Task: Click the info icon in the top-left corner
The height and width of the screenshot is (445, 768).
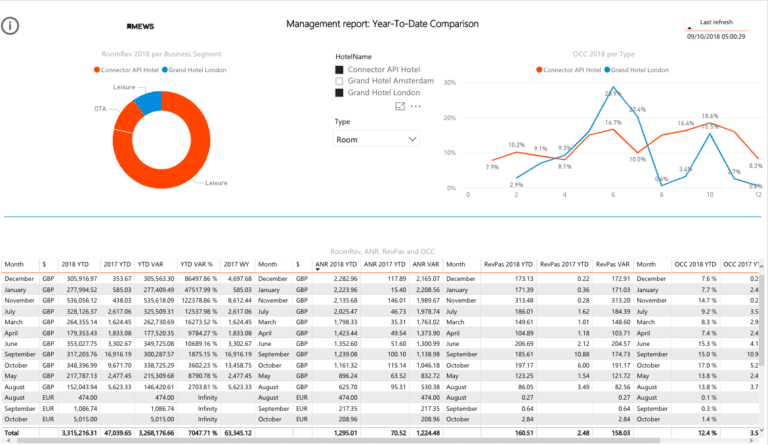Action: [12, 27]
